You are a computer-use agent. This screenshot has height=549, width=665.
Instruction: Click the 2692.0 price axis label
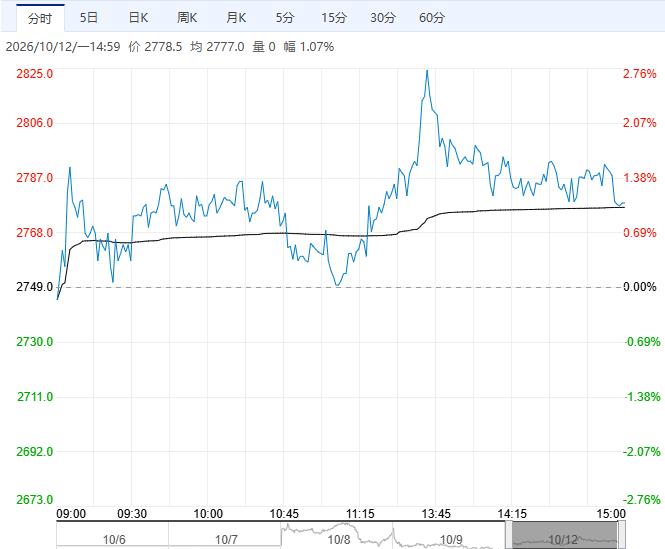pos(35,451)
